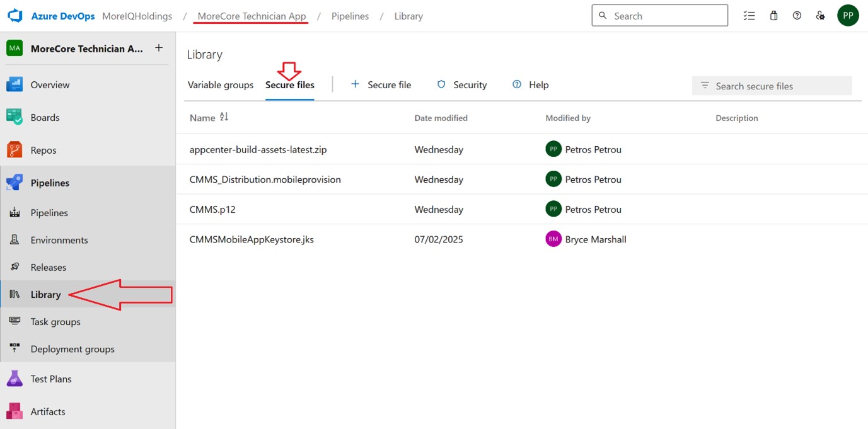Image resolution: width=868 pixels, height=429 pixels.
Task: Open the CMMS.p12 secure file
Action: tap(212, 209)
